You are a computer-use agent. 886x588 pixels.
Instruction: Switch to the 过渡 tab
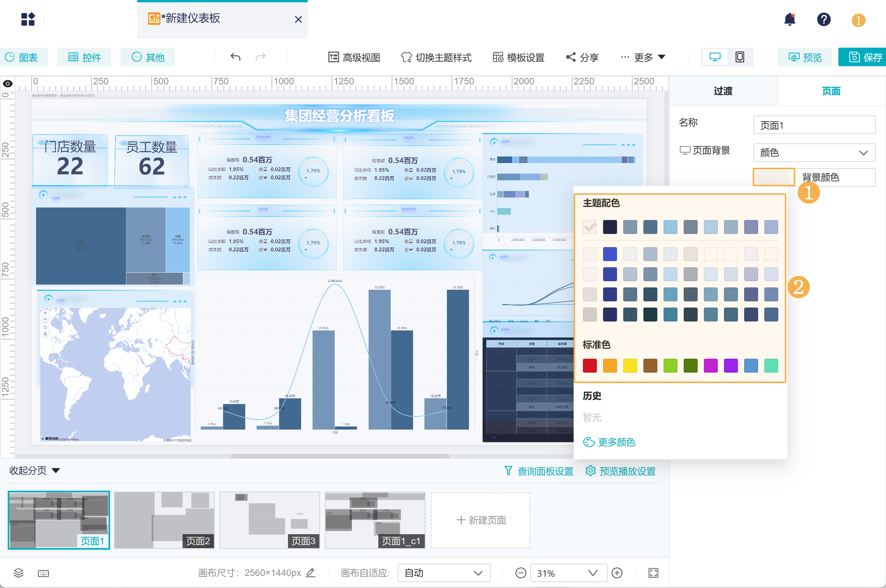723,91
